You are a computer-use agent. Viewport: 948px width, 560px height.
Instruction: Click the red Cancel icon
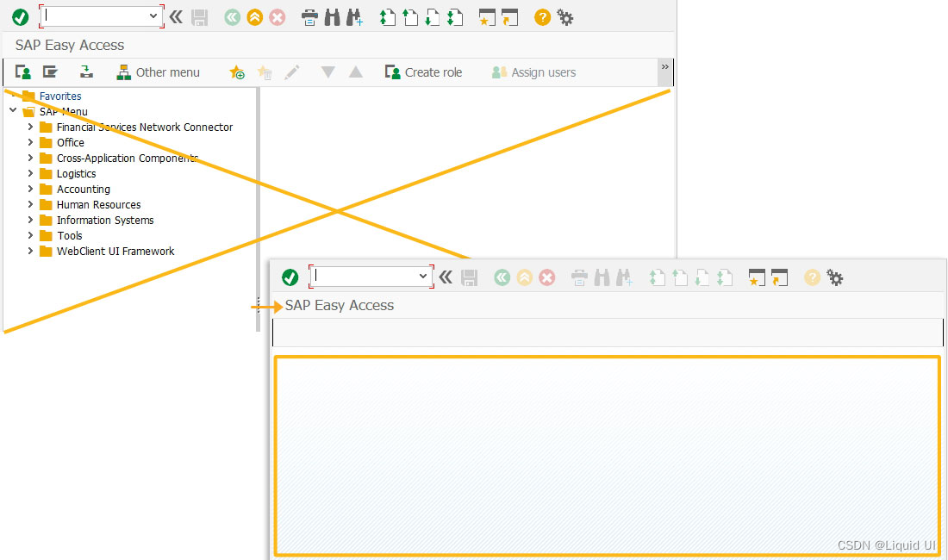(x=278, y=16)
